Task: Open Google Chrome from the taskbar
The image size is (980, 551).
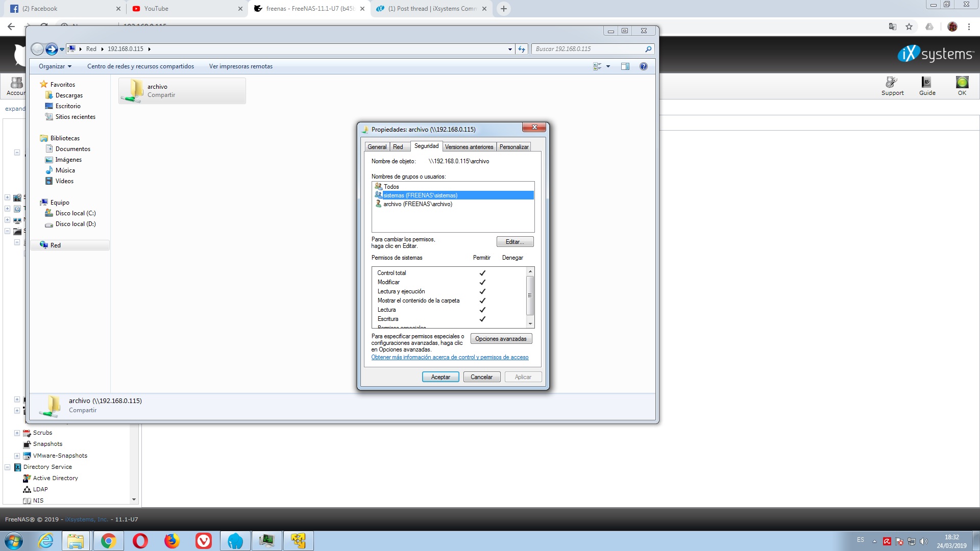Action: tap(108, 541)
